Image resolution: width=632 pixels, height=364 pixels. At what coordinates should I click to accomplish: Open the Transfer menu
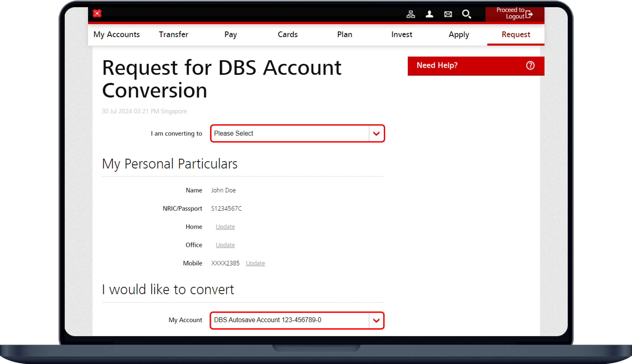(x=173, y=35)
